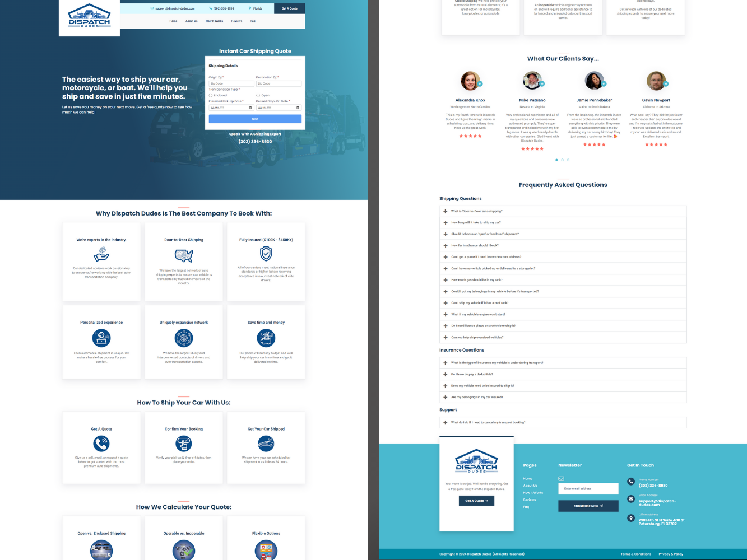Viewport: 747px width, 560px height.
Task: Click the Flexible Options icon
Action: [266, 550]
